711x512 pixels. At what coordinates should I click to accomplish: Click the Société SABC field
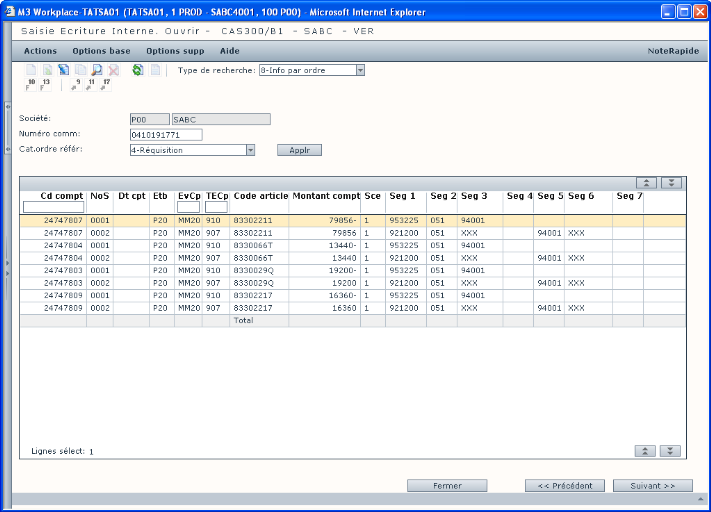(x=221, y=119)
